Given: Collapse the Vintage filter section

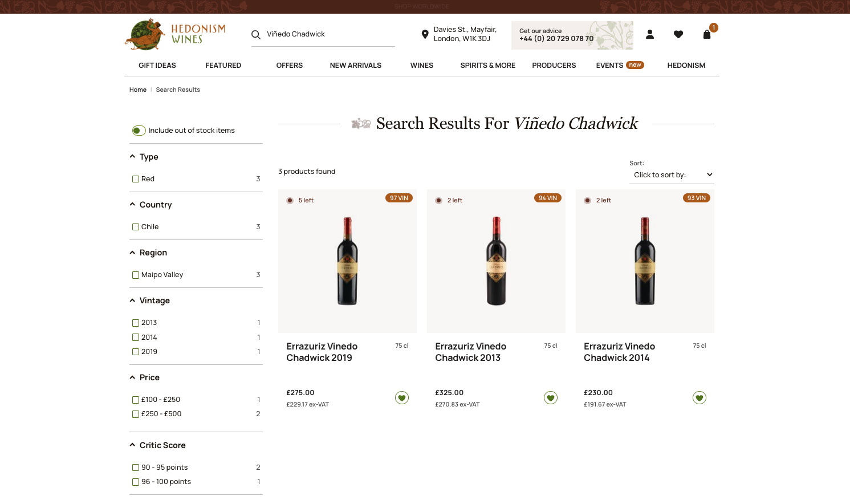Looking at the screenshot, I should (x=132, y=300).
